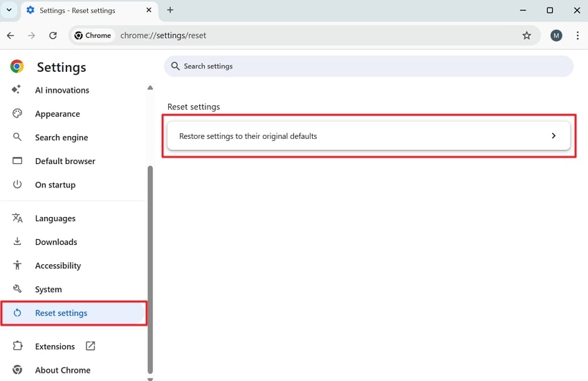Viewport: 588px width, 381px height.
Task: Select Reset settings in the sidebar
Action: (73, 313)
